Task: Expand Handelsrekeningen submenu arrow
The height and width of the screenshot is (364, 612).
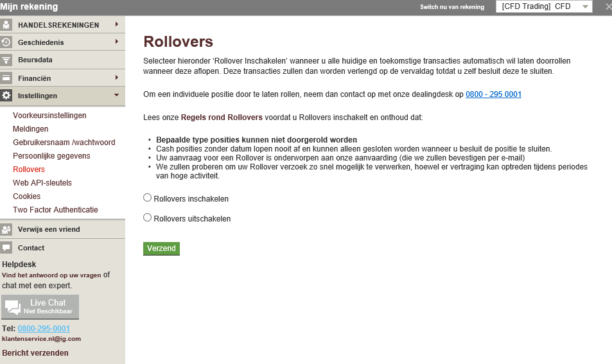Action: click(116, 24)
